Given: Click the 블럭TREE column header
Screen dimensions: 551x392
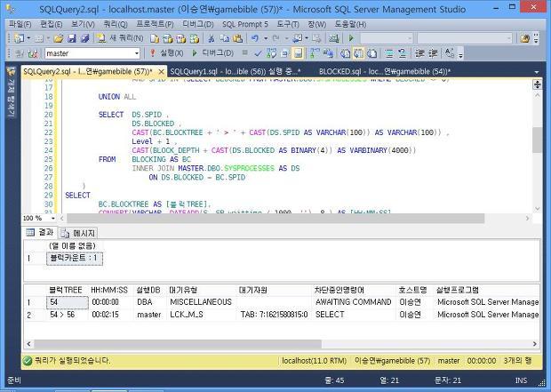Looking at the screenshot, I should 67,290.
